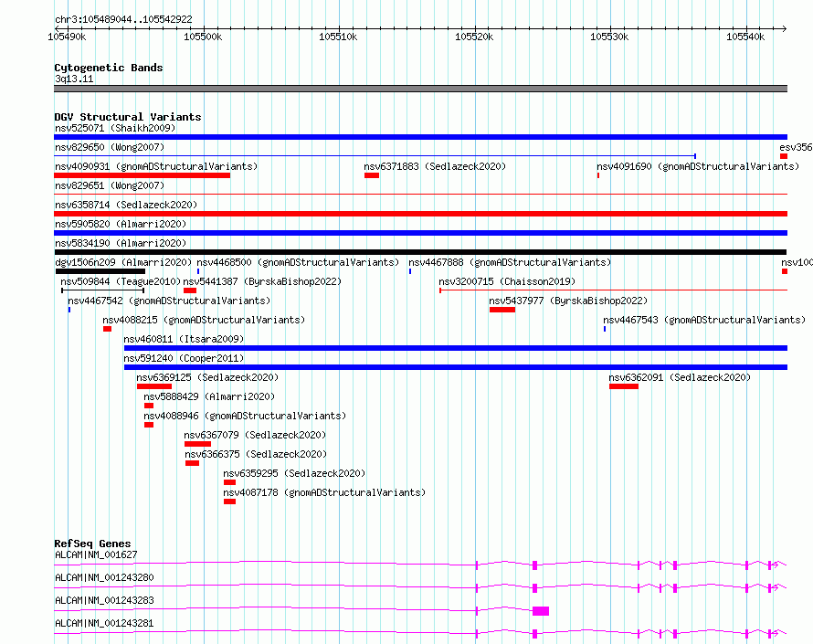Open nsv4468500 (gnomADStructuralVariants) label
813x644 pixels.
[x=298, y=262]
